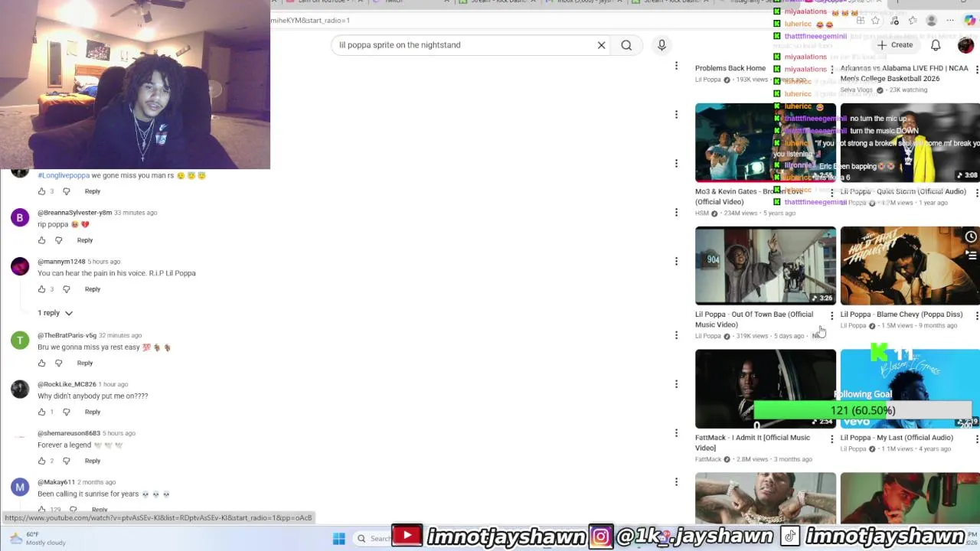This screenshot has width=980, height=551.
Task: Open Makay611 user avatar
Action: (x=20, y=487)
